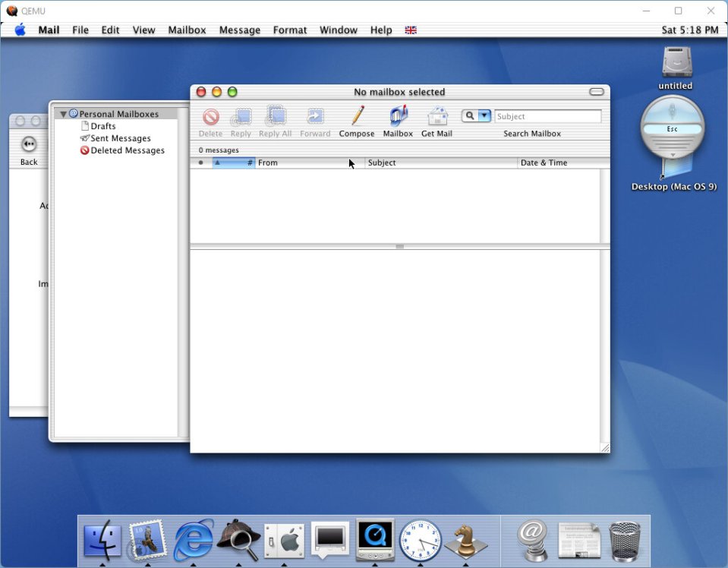Click the split pane divider handle

[x=399, y=247]
